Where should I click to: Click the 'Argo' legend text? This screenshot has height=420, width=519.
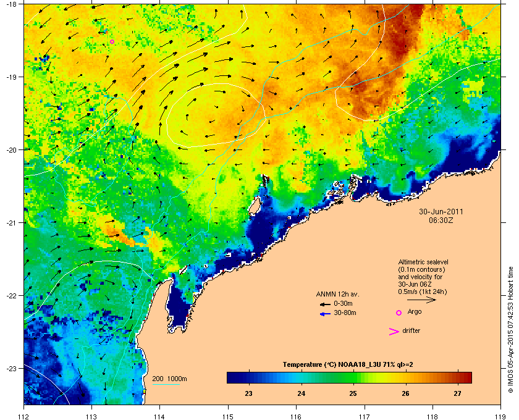point(415,312)
